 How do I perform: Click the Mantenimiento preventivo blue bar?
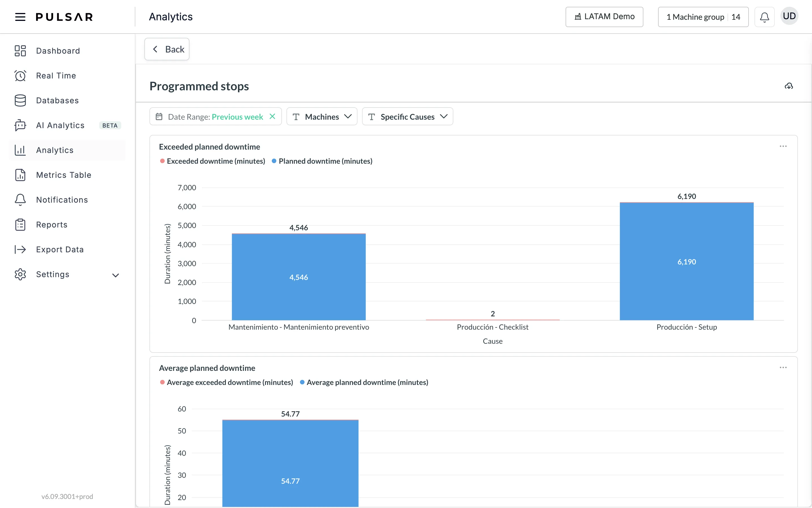coord(299,277)
